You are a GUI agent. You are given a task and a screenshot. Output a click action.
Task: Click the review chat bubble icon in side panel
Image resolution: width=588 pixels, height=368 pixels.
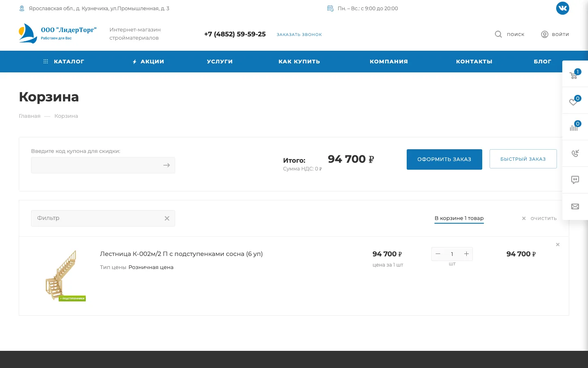tap(575, 180)
